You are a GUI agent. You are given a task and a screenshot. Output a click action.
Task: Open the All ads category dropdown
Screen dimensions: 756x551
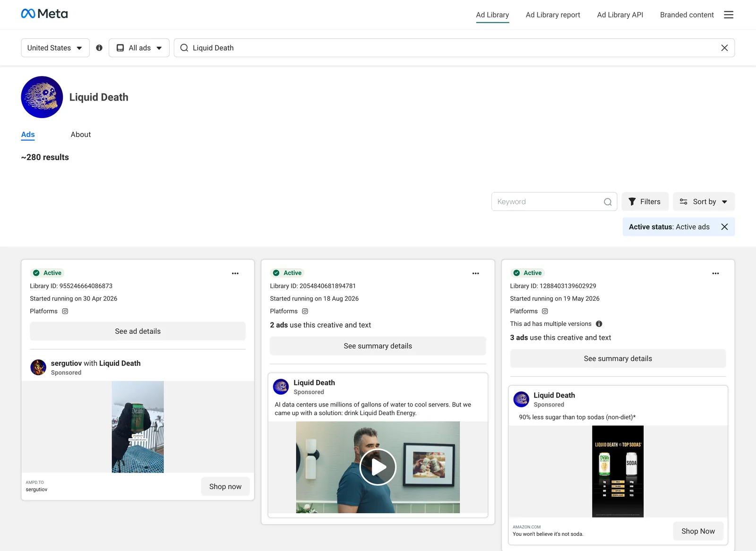[x=139, y=48]
